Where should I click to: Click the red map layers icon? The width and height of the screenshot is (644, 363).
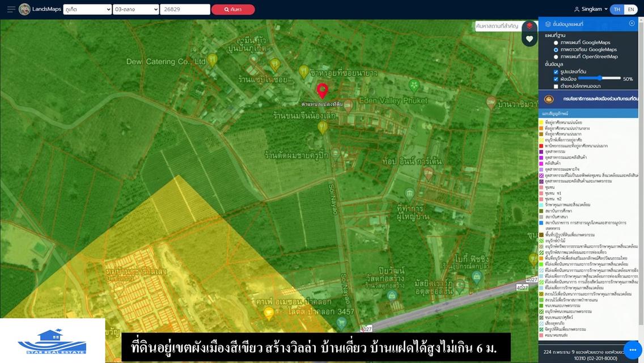[x=529, y=26]
